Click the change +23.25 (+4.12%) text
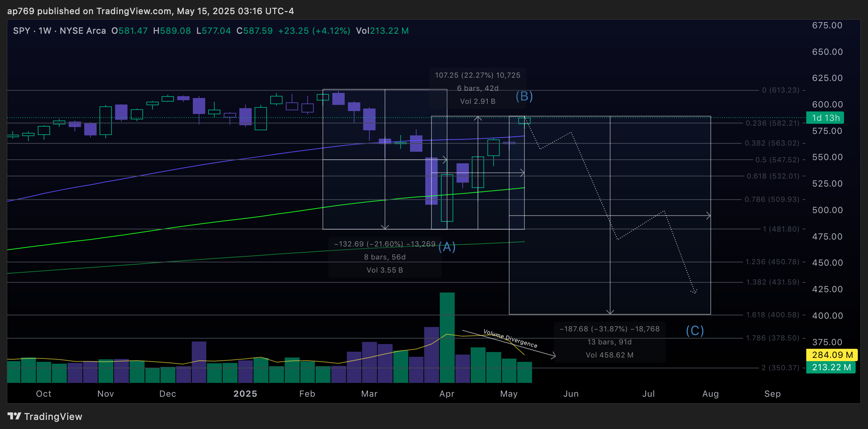 pyautogui.click(x=314, y=31)
